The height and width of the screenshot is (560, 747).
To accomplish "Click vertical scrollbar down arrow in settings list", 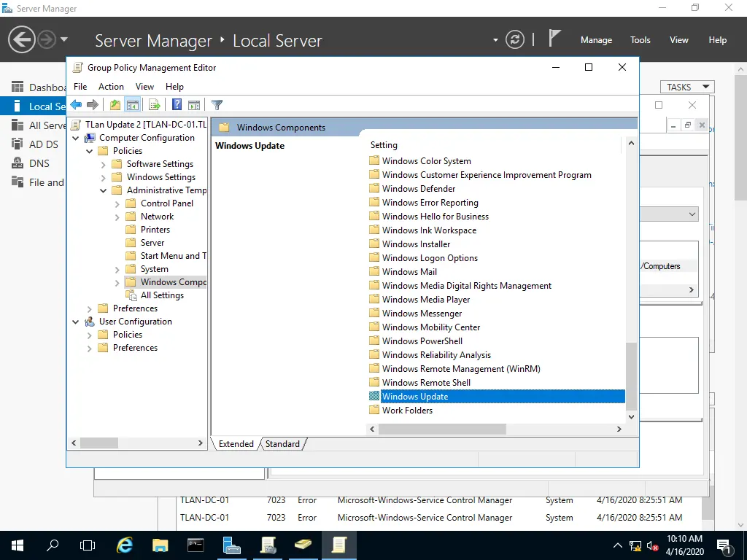I will (631, 416).
